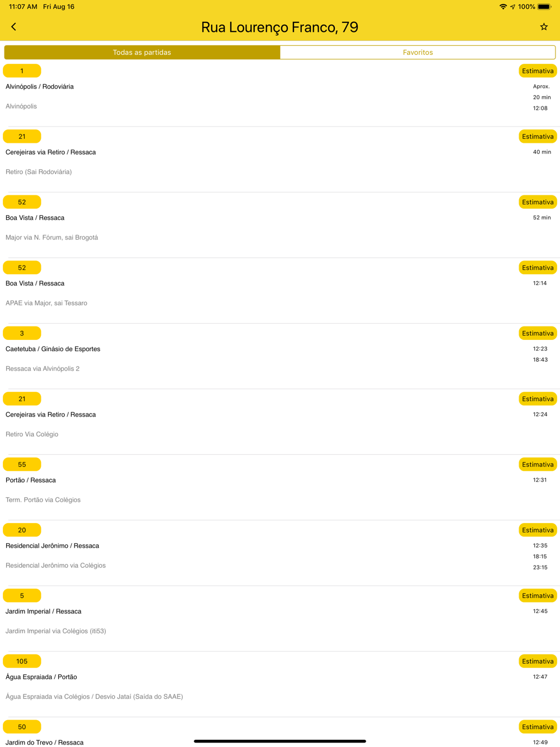Open Caetetuba / Ginásio de Esportes departure

pyautogui.click(x=280, y=356)
